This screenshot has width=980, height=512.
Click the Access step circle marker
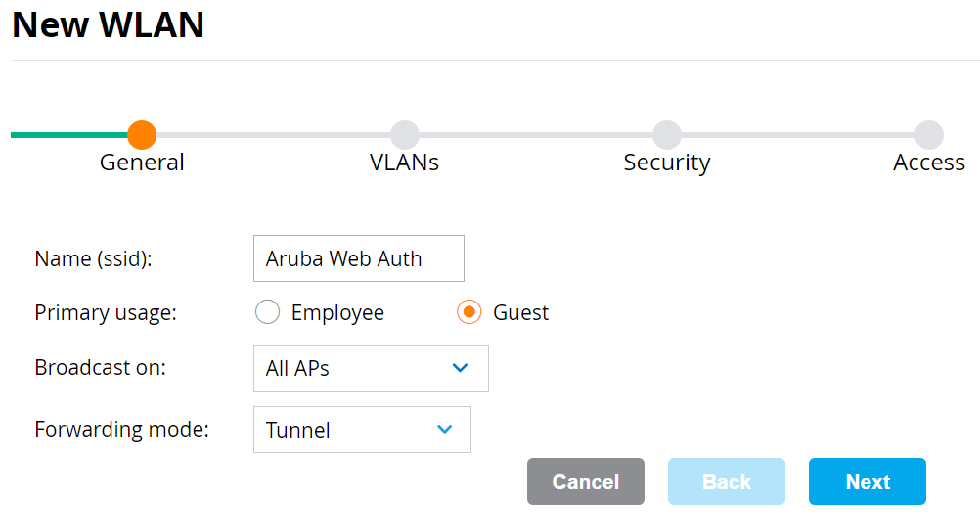click(929, 135)
